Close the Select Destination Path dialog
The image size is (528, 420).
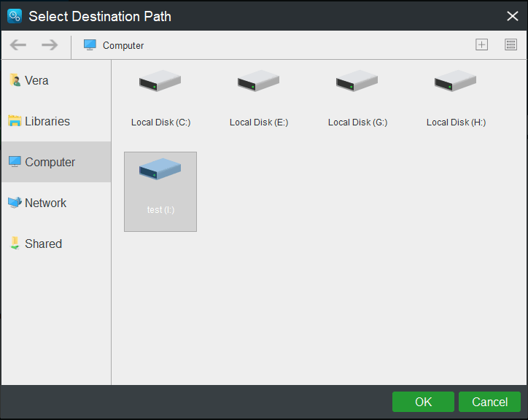[x=513, y=16]
